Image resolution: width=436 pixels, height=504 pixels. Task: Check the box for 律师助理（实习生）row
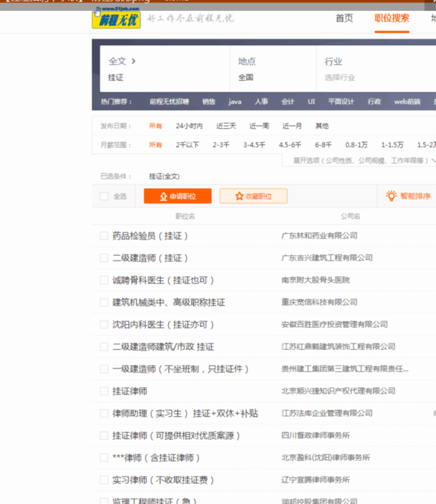pos(104,413)
